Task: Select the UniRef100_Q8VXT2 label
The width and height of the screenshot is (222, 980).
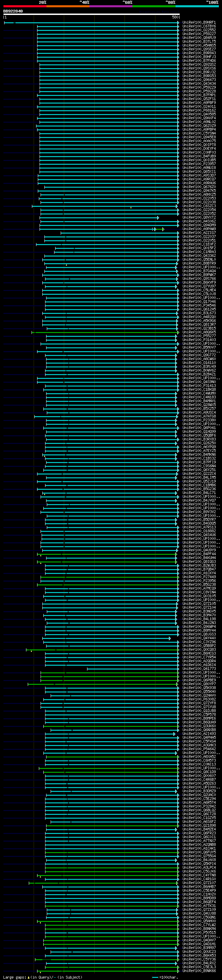Action: [199, 218]
